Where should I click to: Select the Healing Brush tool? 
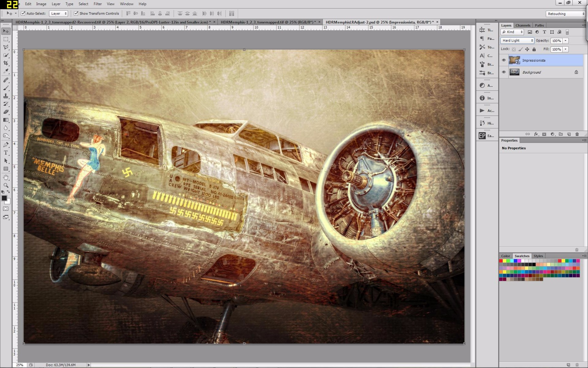click(x=6, y=80)
